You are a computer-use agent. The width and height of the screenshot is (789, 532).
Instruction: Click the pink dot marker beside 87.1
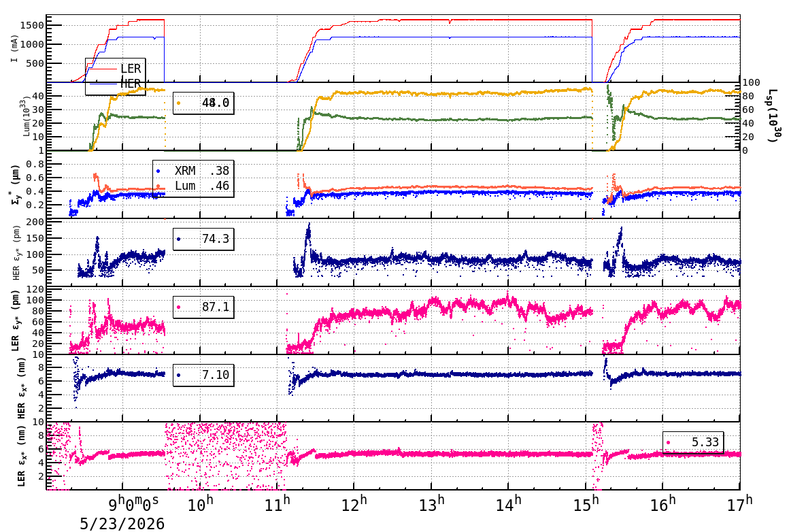(179, 307)
